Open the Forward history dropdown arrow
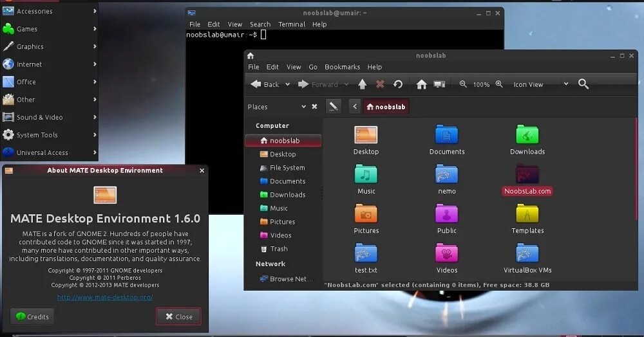The image size is (644, 337). click(346, 84)
